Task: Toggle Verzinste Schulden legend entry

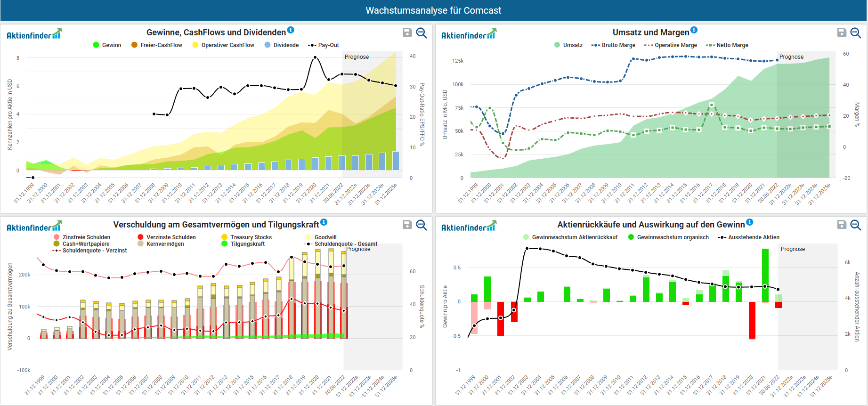Action: 167,237
